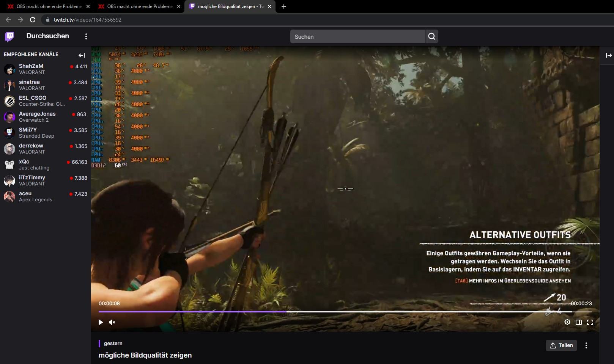Screen dimensions: 614x364
Task: Click the aceu avatar picture
Action: point(9,196)
